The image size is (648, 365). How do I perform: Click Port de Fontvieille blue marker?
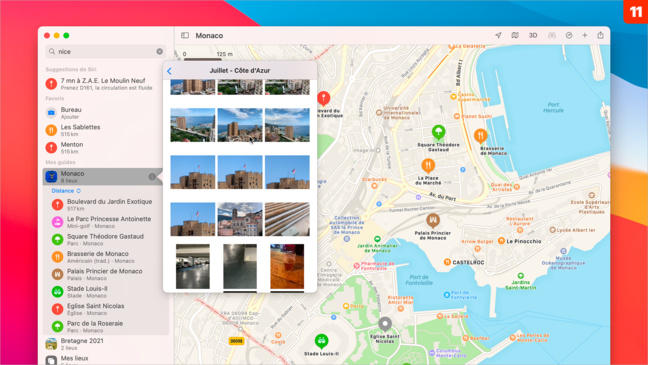446,295
